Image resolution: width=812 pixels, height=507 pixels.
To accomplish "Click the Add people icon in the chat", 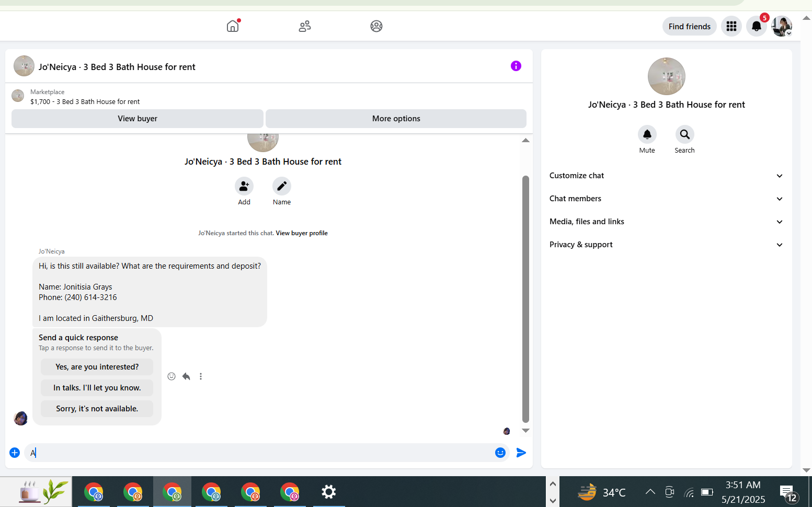I will coord(244,186).
